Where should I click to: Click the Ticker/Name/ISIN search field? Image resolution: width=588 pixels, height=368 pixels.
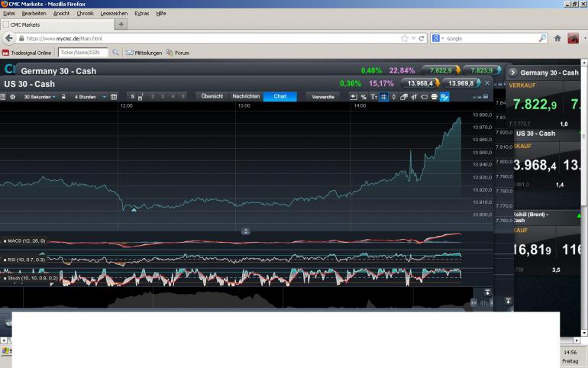click(83, 53)
